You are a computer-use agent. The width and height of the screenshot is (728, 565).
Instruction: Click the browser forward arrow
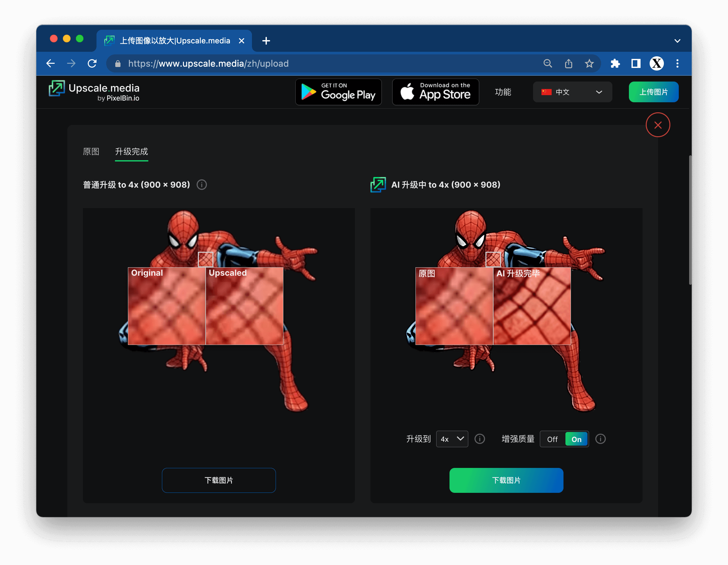71,63
